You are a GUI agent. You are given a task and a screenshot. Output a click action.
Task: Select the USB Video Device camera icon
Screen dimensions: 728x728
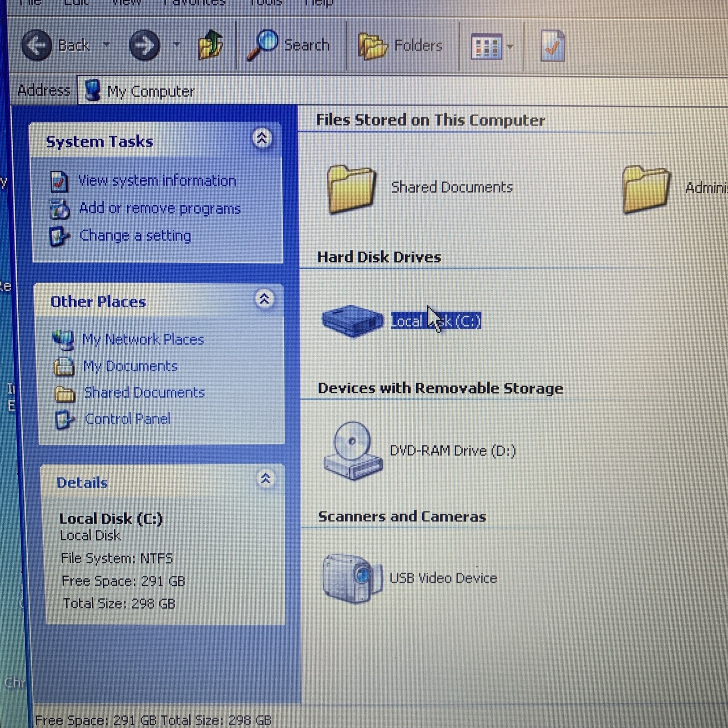[x=352, y=578]
